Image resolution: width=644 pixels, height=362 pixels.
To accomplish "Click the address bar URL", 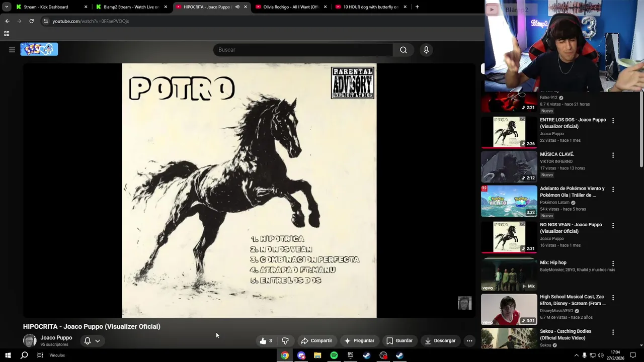I will click(x=91, y=21).
